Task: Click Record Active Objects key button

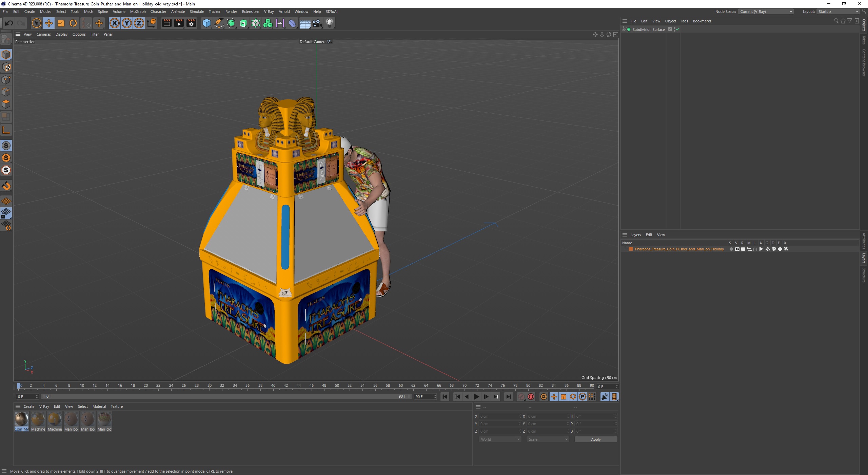Action: (x=521, y=397)
